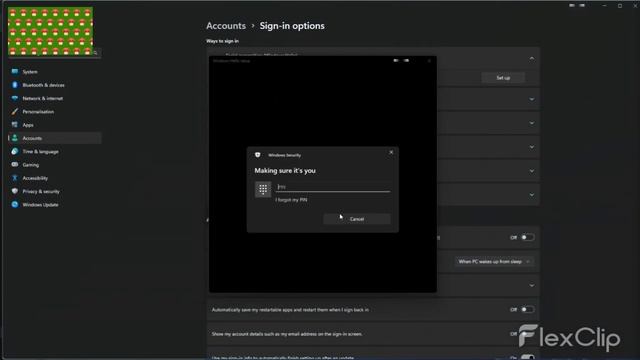The width and height of the screenshot is (640, 360).
Task: Click the 'Automatically save my restartable apps' text
Action: click(290, 310)
